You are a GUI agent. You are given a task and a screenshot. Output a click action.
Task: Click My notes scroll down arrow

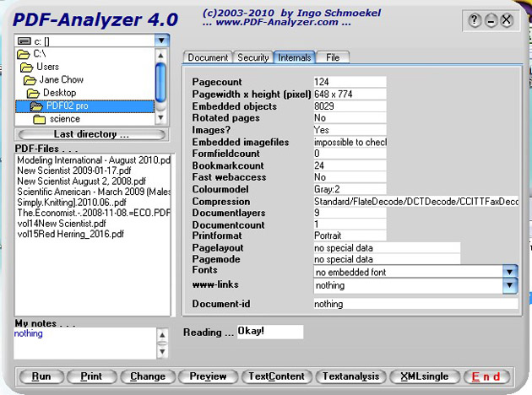(162, 352)
